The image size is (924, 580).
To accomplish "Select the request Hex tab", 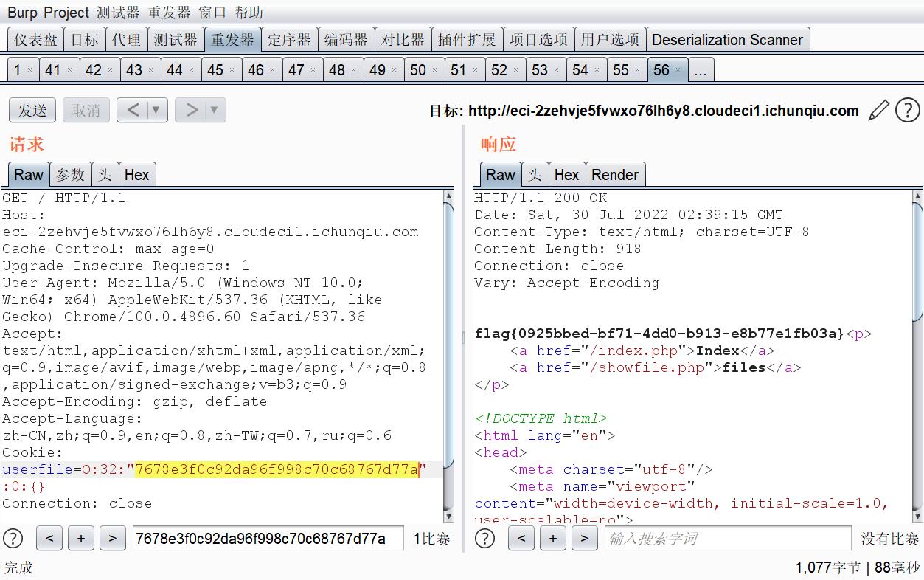I will 136,175.
